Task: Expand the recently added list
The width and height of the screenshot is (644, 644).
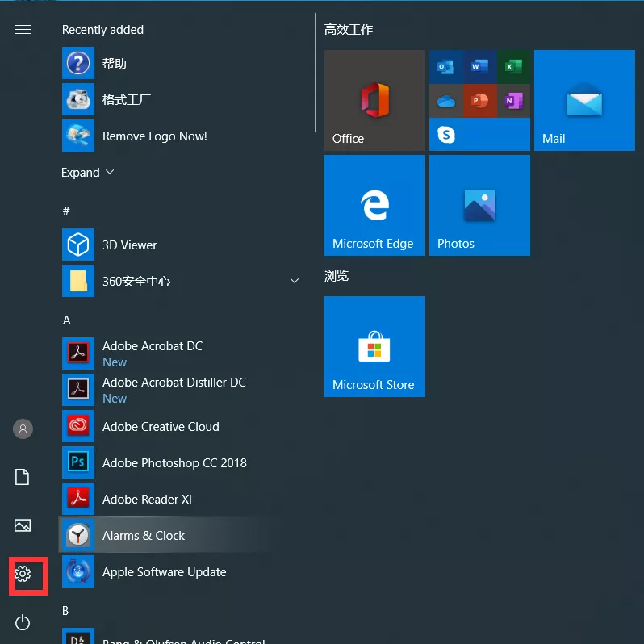Action: point(87,173)
